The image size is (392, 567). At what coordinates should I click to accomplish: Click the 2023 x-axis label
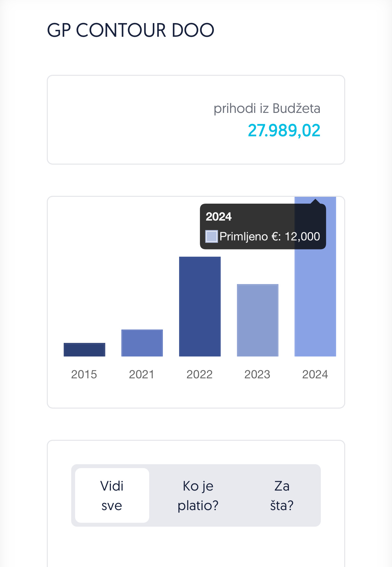[257, 374]
